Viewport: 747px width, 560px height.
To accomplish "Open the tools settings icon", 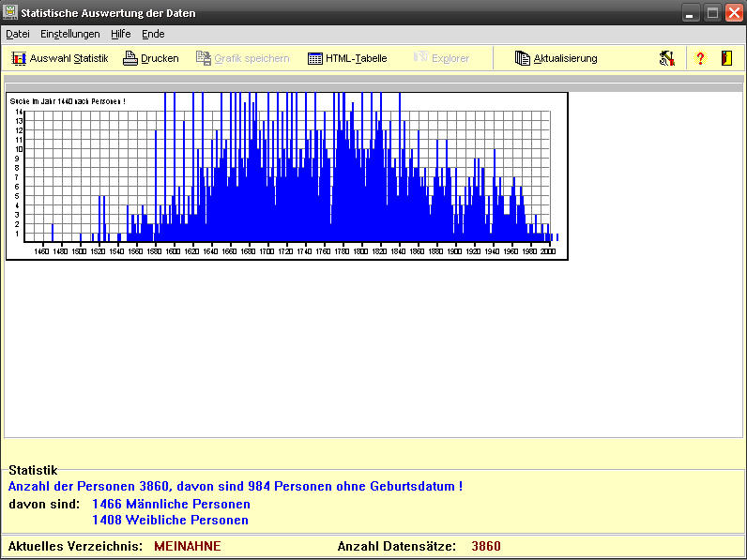I will [667, 58].
